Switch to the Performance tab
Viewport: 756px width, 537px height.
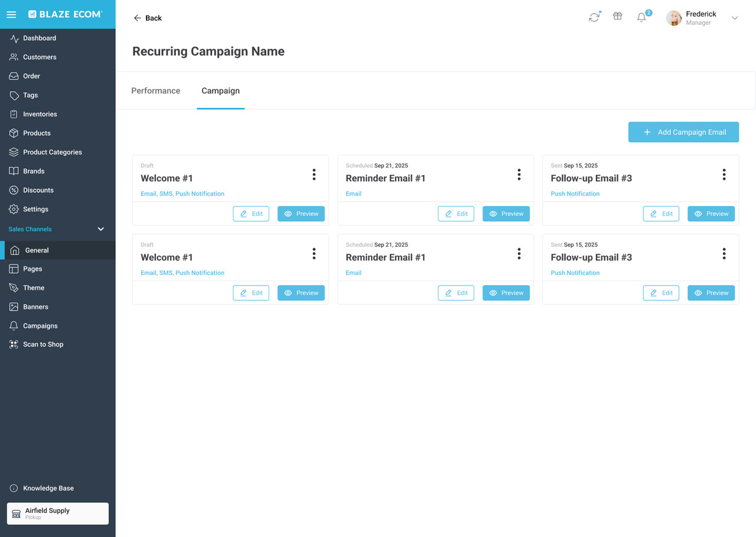pos(155,91)
